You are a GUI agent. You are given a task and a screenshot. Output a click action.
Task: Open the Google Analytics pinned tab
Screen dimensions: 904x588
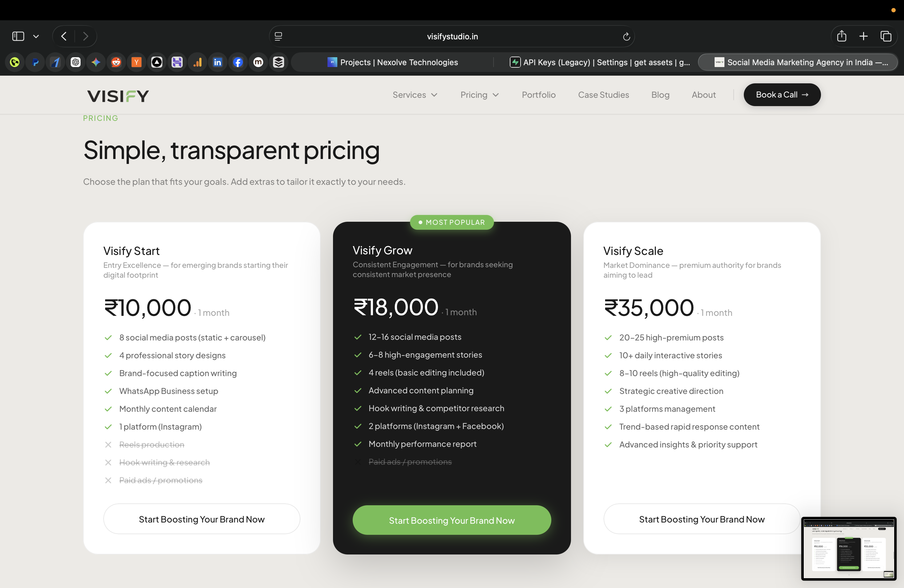[197, 62]
